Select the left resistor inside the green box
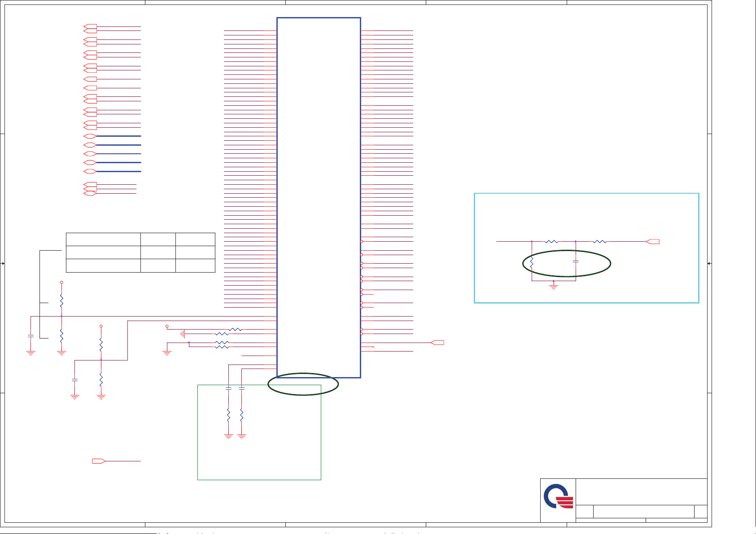 point(228,415)
